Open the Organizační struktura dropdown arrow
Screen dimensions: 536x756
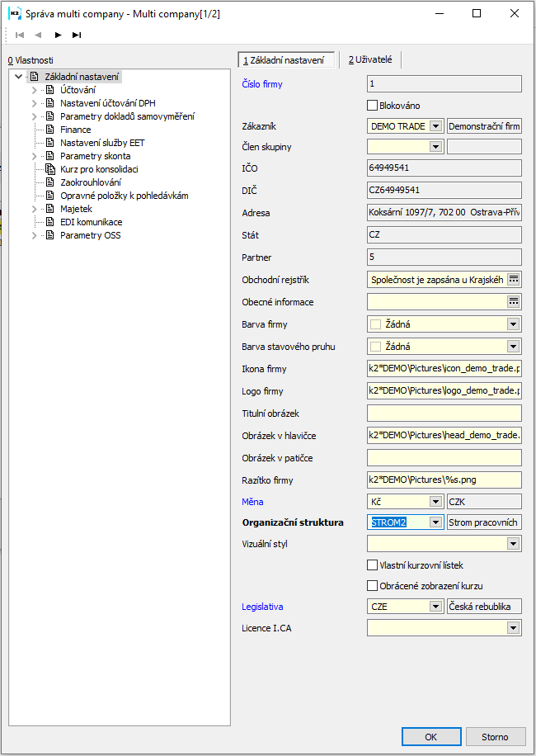click(436, 522)
